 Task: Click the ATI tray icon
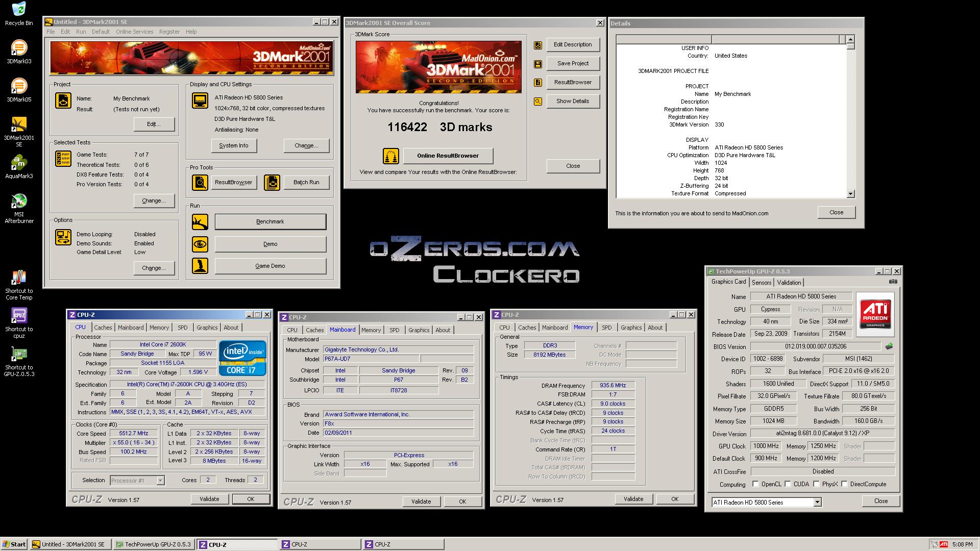pos(944,544)
